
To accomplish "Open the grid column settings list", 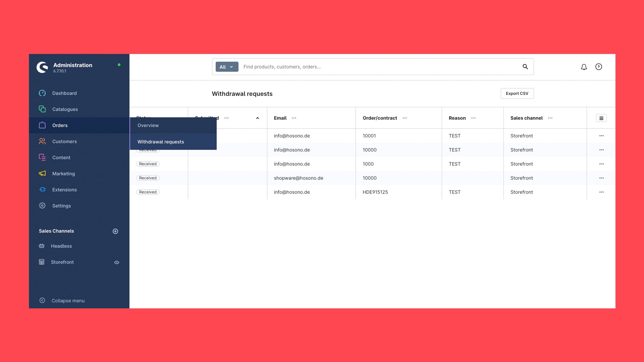I will (x=601, y=118).
